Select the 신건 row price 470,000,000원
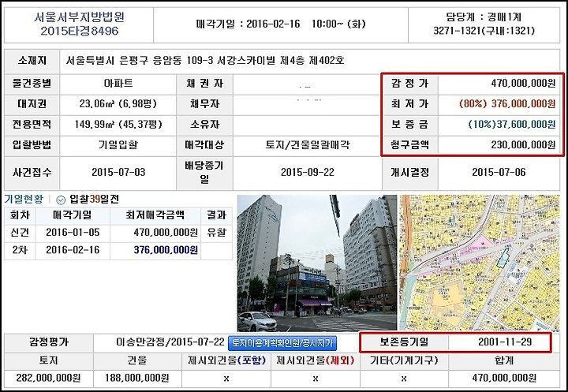568x392 pixels. [166, 232]
